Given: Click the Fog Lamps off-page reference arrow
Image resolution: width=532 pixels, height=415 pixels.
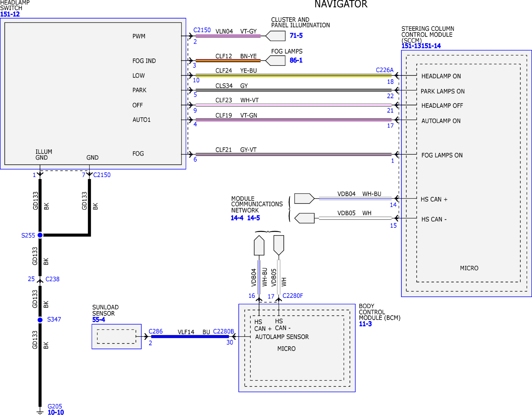Looking at the screenshot, I should click(x=275, y=61).
